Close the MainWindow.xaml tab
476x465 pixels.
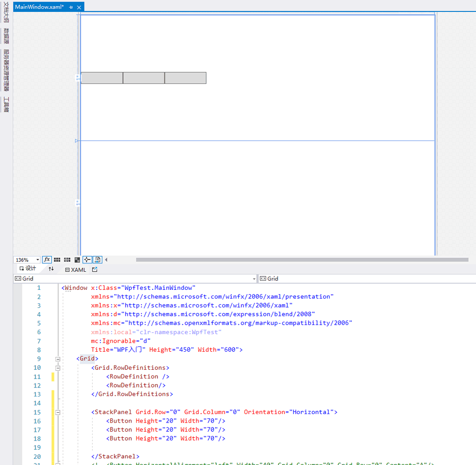pos(79,7)
